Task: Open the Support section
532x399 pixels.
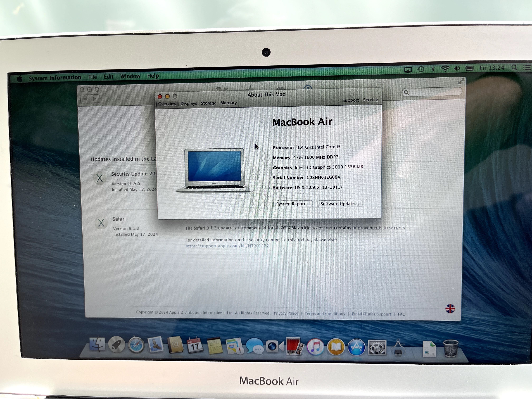Action: 350,100
